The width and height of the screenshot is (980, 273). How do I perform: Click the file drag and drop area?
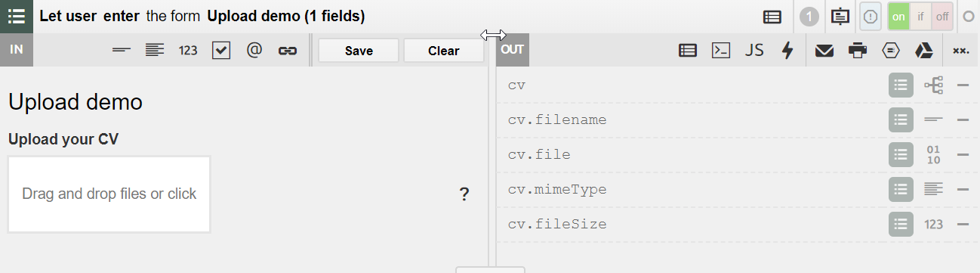click(109, 194)
